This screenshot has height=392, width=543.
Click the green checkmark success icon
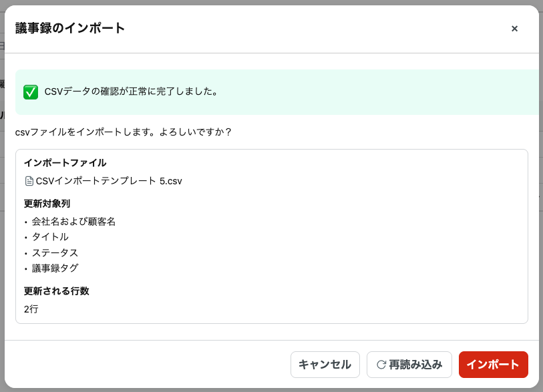[x=31, y=92]
